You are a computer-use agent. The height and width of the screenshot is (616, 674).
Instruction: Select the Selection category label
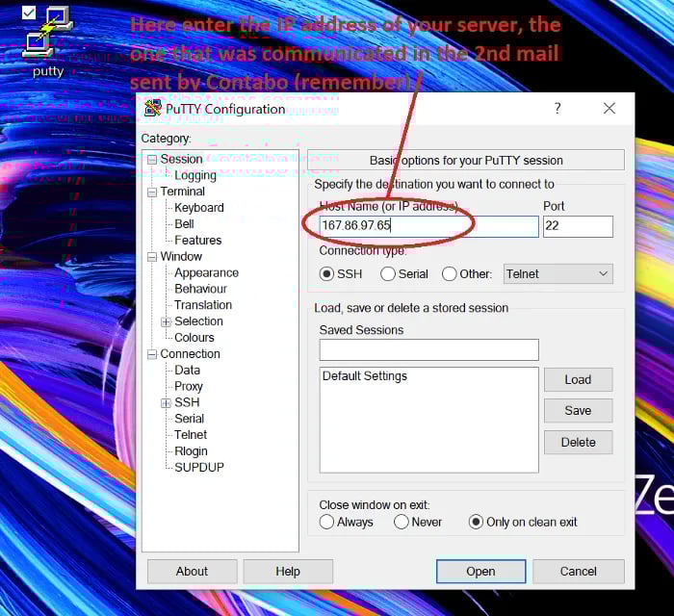tap(198, 321)
